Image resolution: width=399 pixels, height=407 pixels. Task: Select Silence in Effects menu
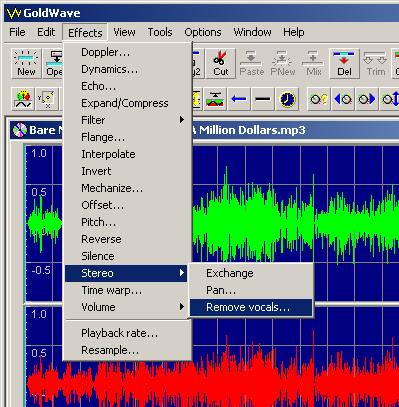[x=127, y=256]
